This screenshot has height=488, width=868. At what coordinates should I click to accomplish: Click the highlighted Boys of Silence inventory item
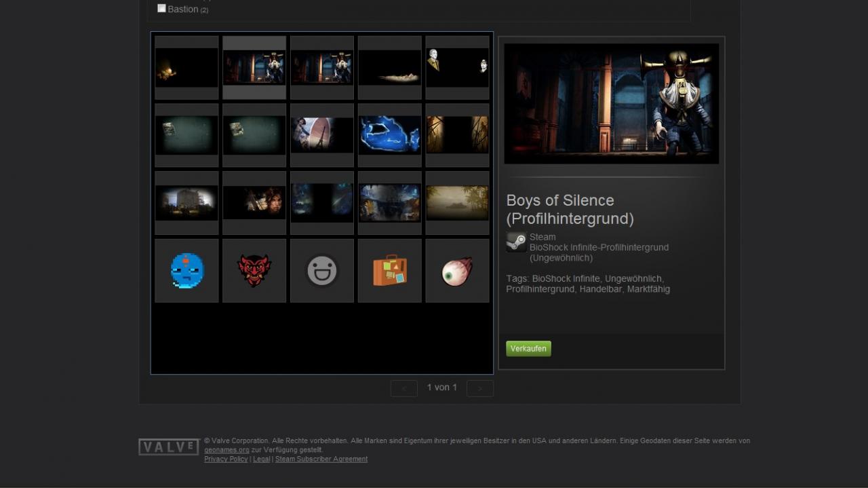[254, 67]
